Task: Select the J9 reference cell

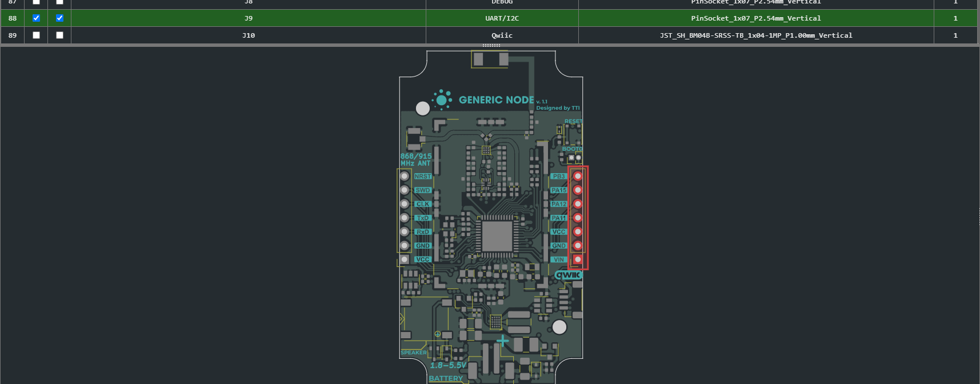Action: click(249, 18)
